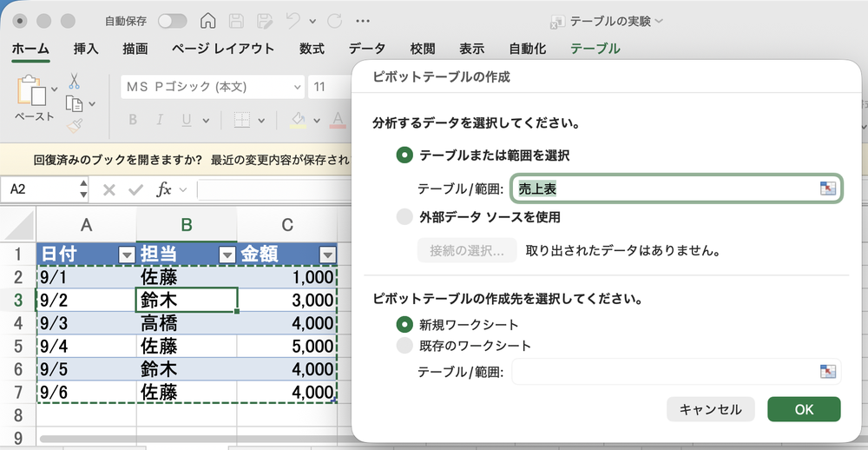Screen dimensions: 868x450
Task: Click the Copy icon
Action: (74, 103)
